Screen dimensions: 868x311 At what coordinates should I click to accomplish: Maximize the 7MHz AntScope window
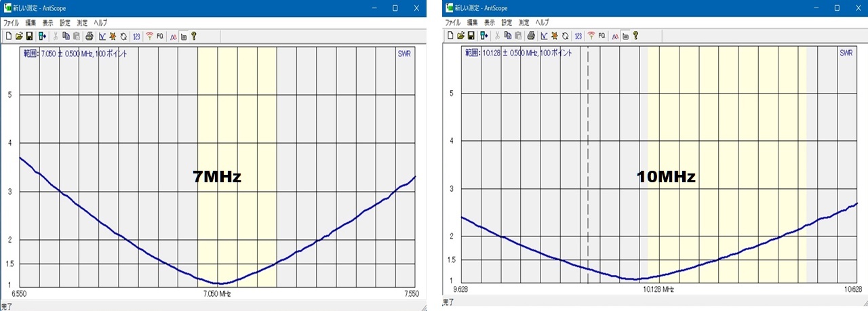click(x=395, y=8)
